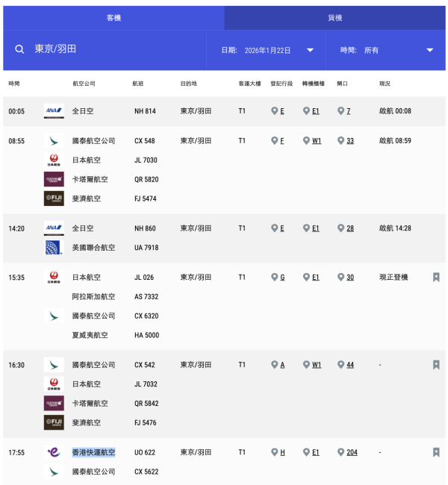Open check-in aisle E for NH 814
The width and height of the screenshot is (448, 485).
[x=282, y=111]
